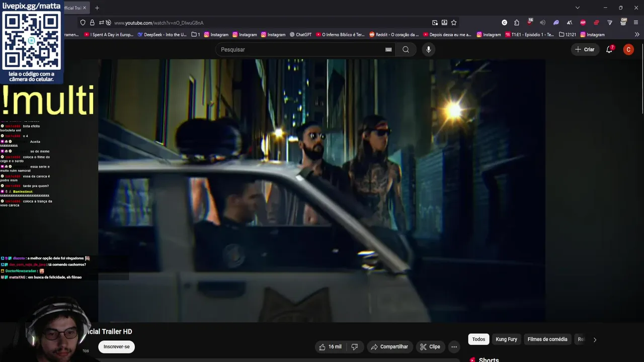
Task: Click the tracking protection shield icon
Action: 83,23
